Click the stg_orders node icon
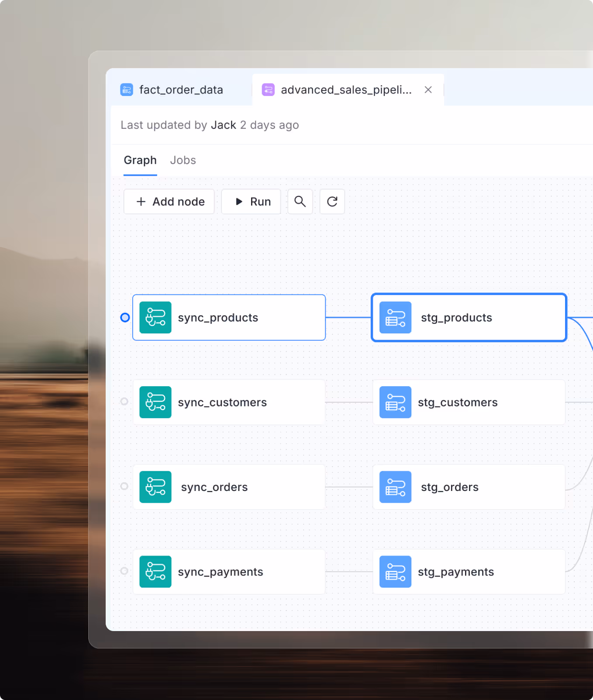The image size is (593, 700). [396, 487]
